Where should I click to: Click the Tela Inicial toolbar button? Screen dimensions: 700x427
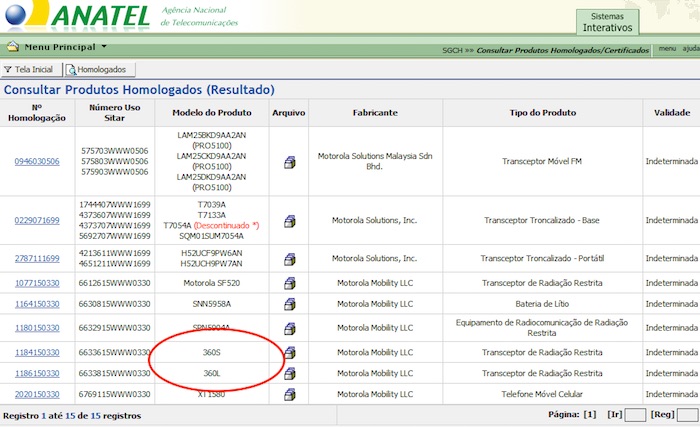(32, 69)
